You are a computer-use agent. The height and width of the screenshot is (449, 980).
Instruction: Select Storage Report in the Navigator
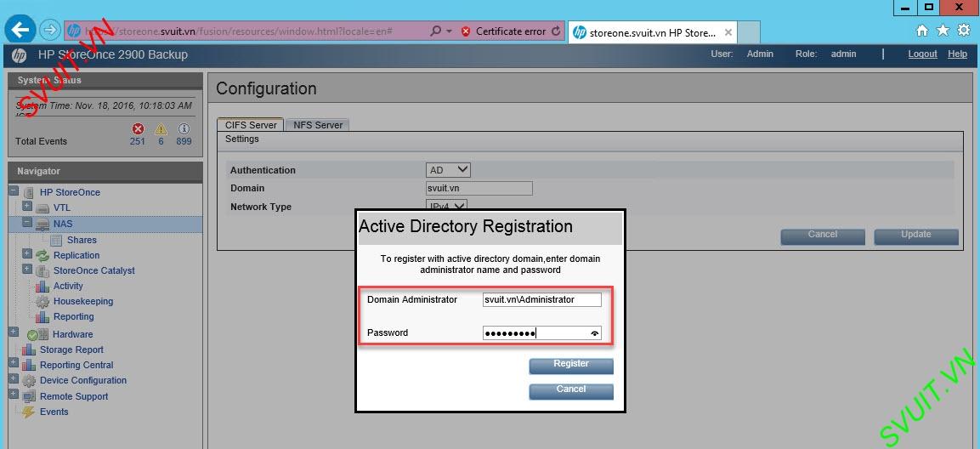tap(72, 350)
